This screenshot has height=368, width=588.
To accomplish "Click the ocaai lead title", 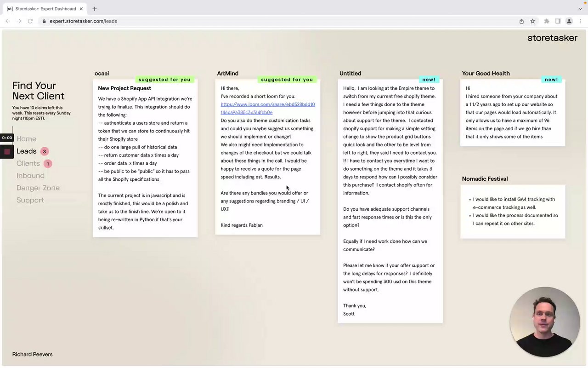I will (102, 73).
